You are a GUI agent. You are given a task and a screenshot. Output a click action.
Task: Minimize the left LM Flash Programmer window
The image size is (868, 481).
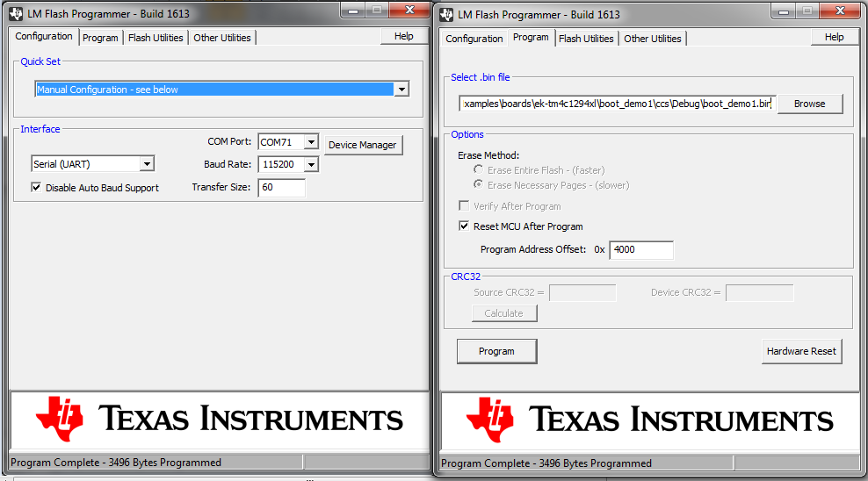click(x=352, y=10)
